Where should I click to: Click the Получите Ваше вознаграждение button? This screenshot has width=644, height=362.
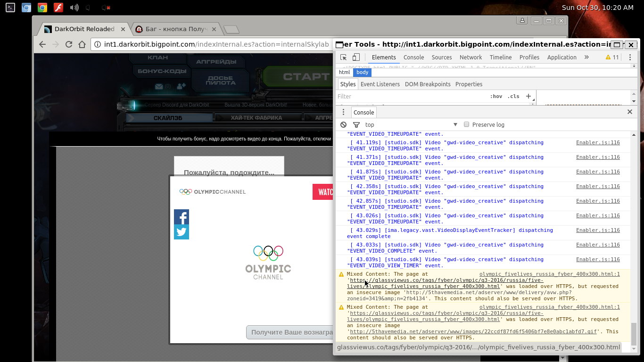tap(289, 332)
